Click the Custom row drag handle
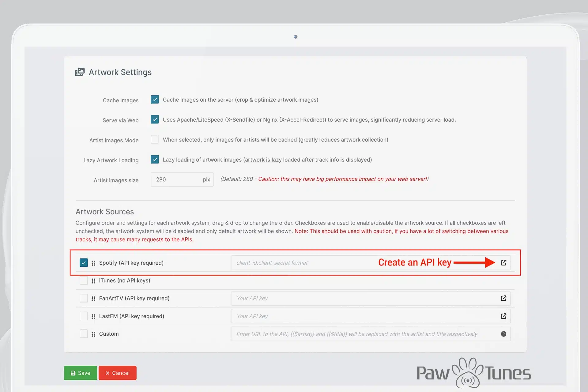Image resolution: width=588 pixels, height=392 pixels. (93, 334)
